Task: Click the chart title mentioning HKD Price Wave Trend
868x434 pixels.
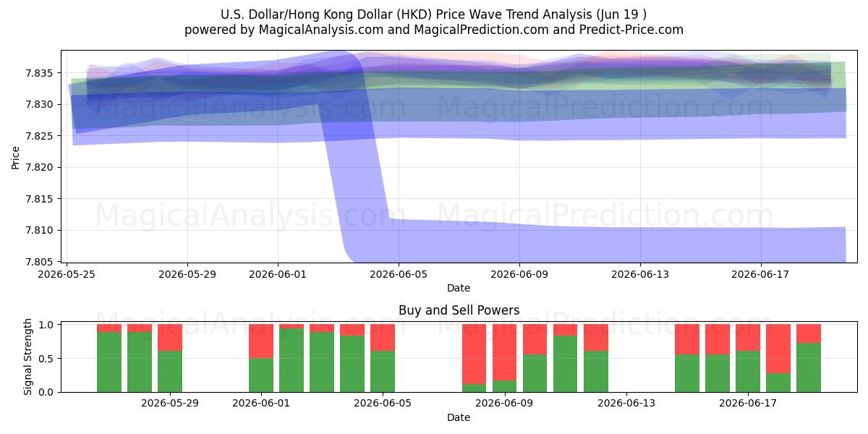Action: tap(434, 14)
